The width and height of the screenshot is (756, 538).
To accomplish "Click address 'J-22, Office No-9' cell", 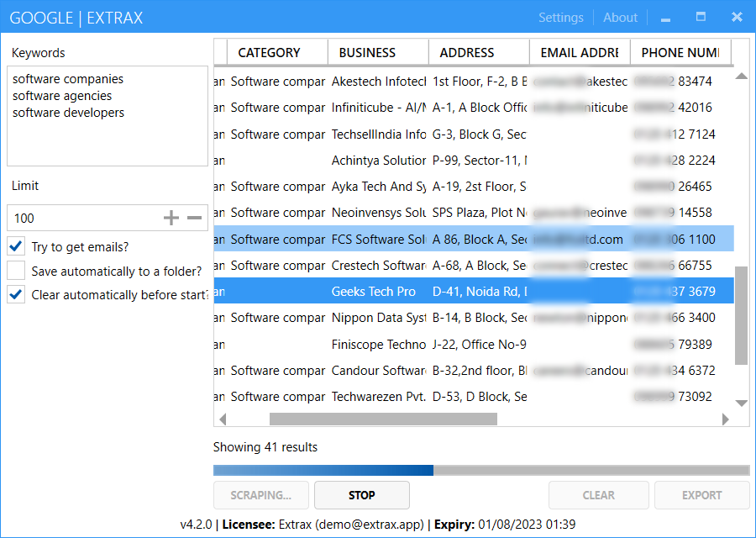I will click(480, 344).
